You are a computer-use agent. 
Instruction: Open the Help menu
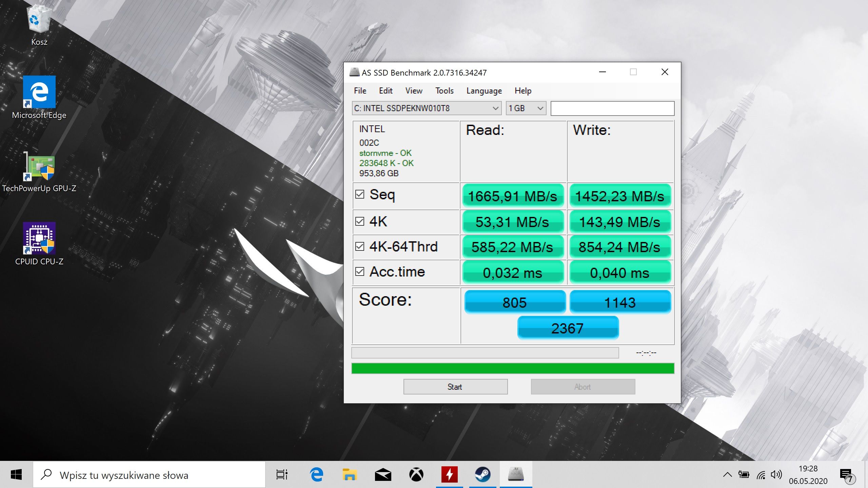[x=523, y=91]
